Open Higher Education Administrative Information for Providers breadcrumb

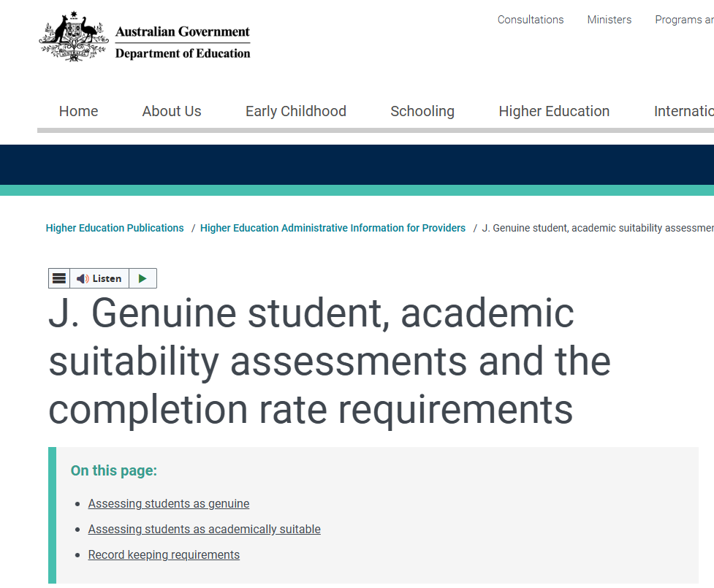(x=333, y=228)
